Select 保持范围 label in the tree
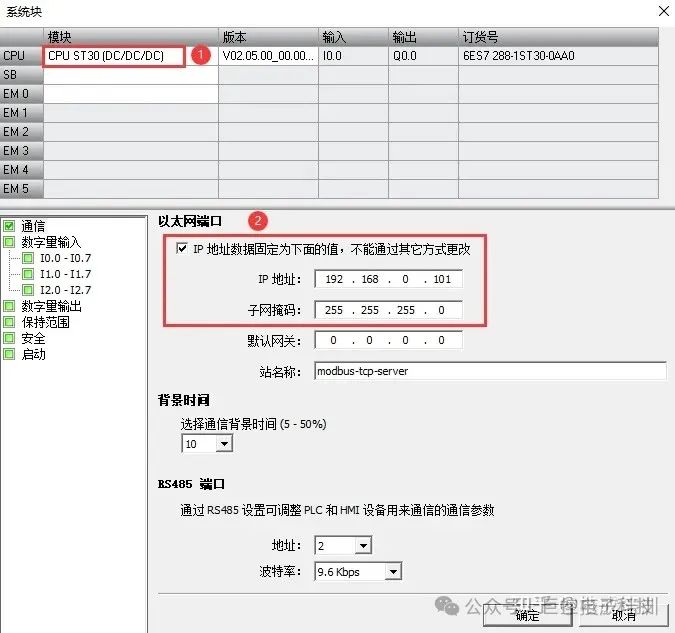 45,322
